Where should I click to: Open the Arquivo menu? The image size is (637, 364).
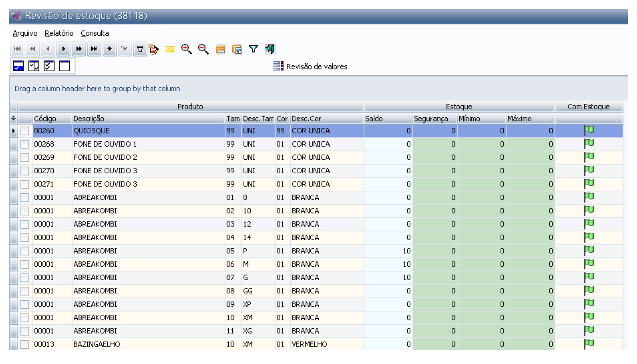coord(25,33)
